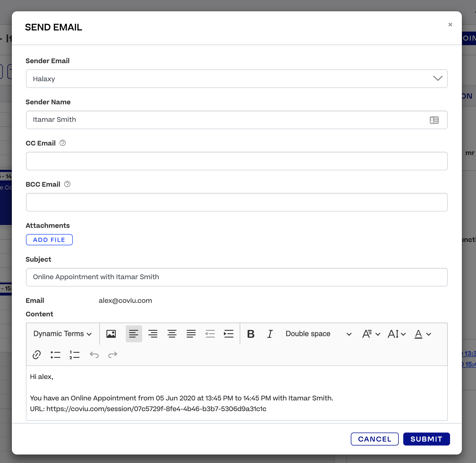Increase the paragraph indent

pos(229,334)
